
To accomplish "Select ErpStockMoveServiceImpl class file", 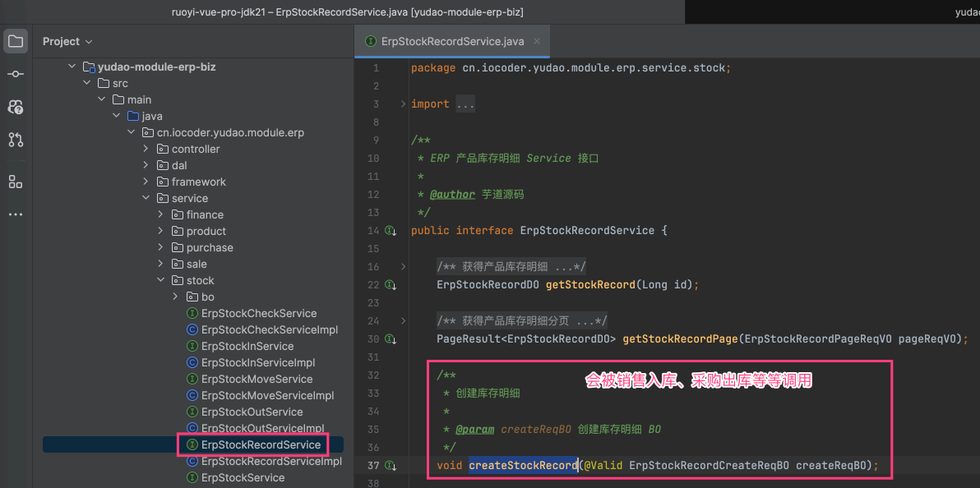I will [x=267, y=395].
